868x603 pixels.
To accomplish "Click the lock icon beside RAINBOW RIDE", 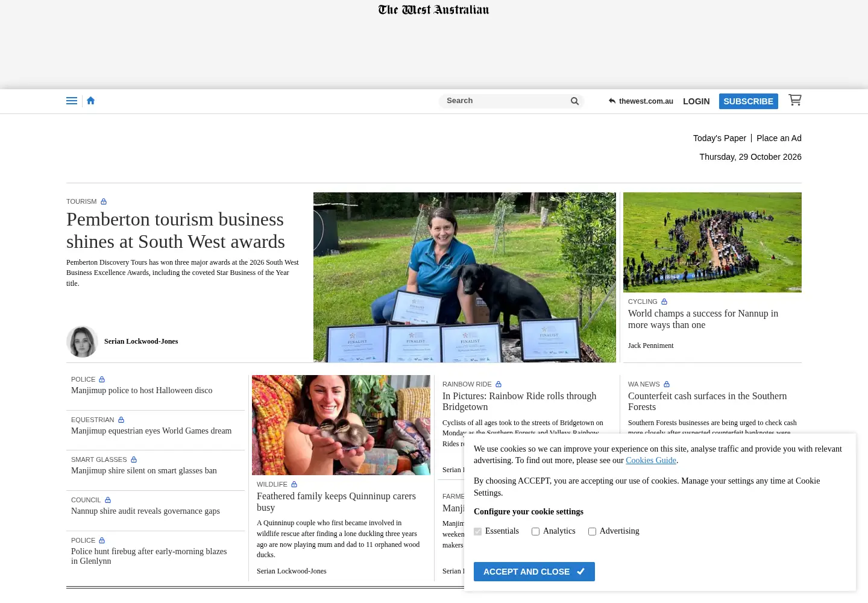I will tap(498, 384).
